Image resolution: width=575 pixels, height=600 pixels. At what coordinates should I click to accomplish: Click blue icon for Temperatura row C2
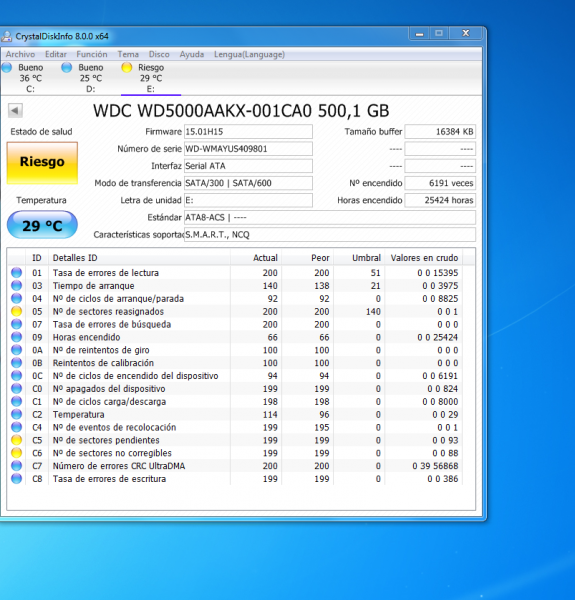point(16,414)
